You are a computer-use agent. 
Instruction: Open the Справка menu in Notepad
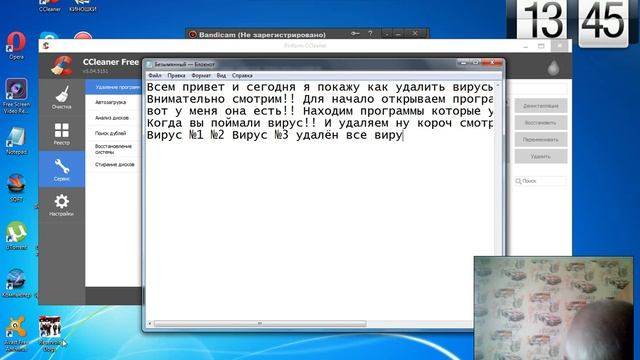coord(242,76)
